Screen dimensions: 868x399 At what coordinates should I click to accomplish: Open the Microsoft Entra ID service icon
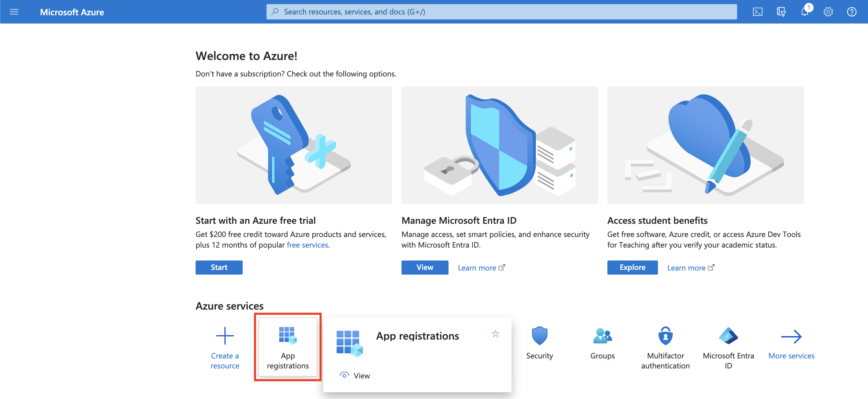(729, 336)
